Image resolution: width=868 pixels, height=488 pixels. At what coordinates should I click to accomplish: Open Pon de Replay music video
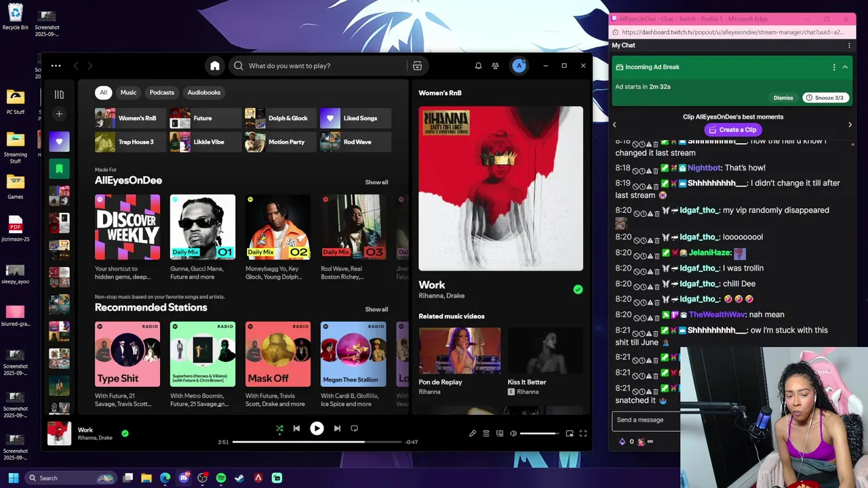[460, 350]
